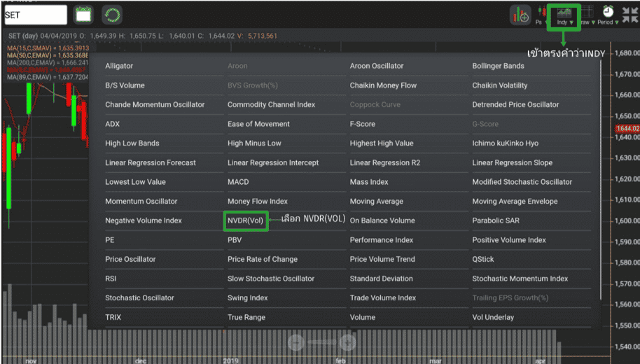Select Lowest Low Value

click(x=135, y=182)
